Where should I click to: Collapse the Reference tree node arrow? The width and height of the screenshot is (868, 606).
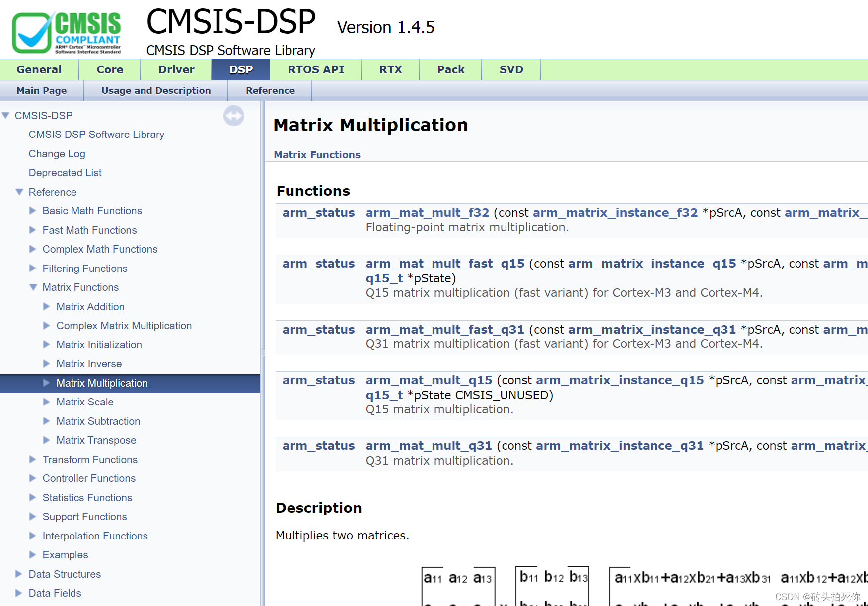(20, 192)
